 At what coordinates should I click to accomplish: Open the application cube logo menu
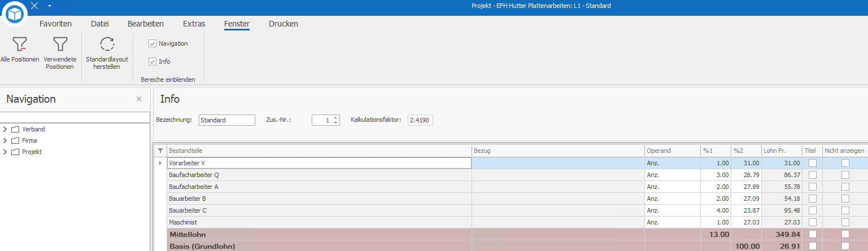tap(14, 15)
